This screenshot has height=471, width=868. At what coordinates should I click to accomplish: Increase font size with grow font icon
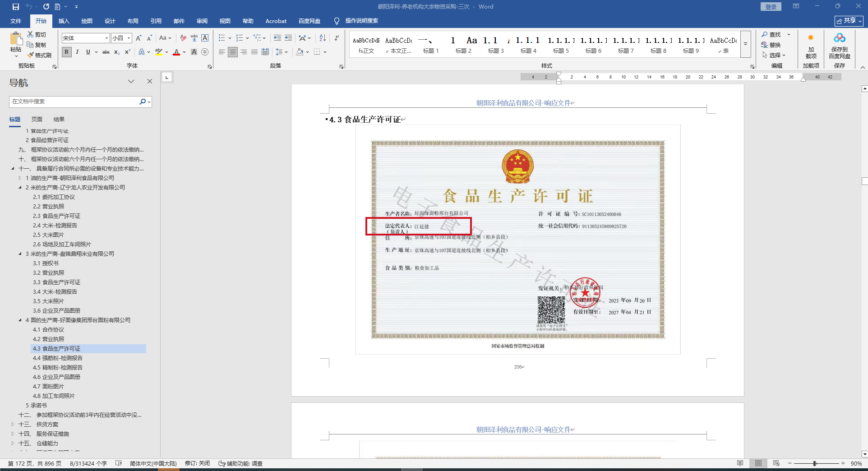click(x=139, y=38)
